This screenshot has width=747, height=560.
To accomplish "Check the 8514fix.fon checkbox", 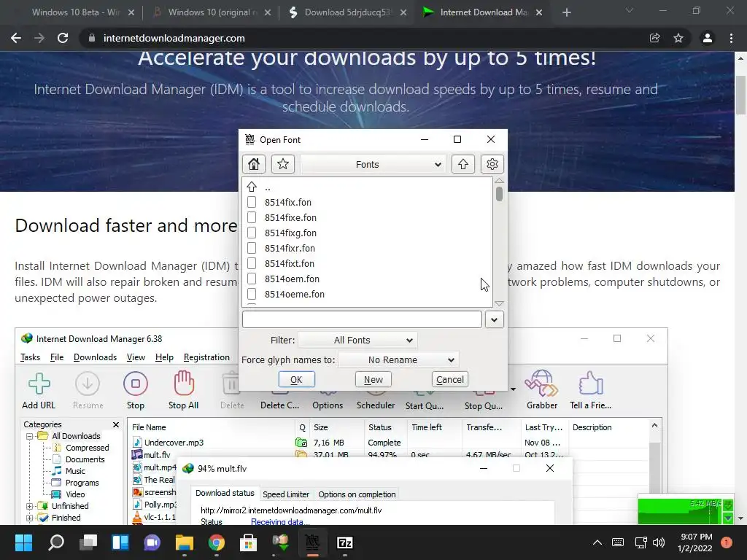I will (252, 202).
